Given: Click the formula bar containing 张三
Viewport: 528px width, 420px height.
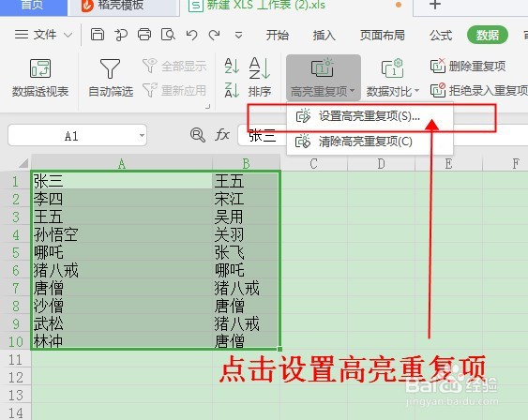Looking at the screenshot, I should click(x=262, y=136).
